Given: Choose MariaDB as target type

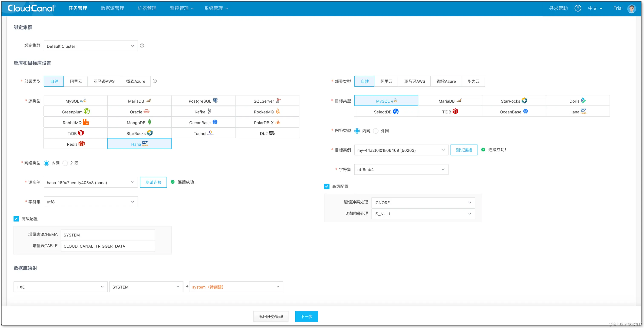Looking at the screenshot, I should coord(450,101).
